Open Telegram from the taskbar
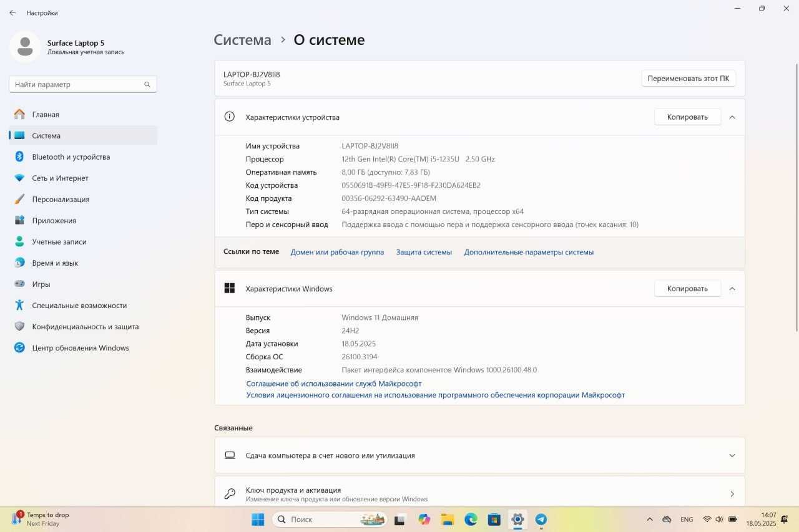This screenshot has width=799, height=532. [541, 519]
